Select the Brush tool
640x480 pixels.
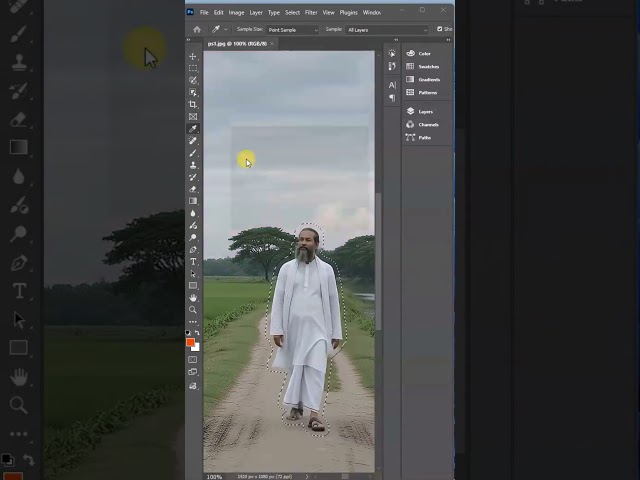(193, 153)
